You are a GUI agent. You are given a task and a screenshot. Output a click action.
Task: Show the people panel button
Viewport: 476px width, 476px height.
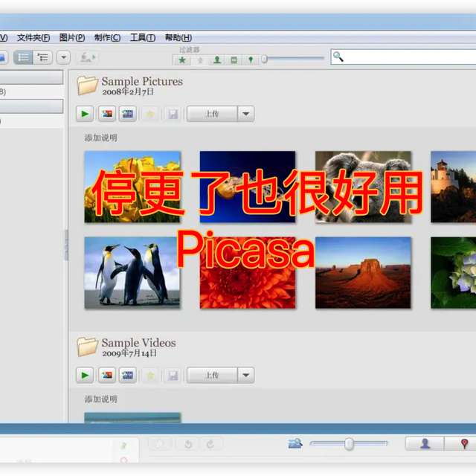[x=425, y=444]
